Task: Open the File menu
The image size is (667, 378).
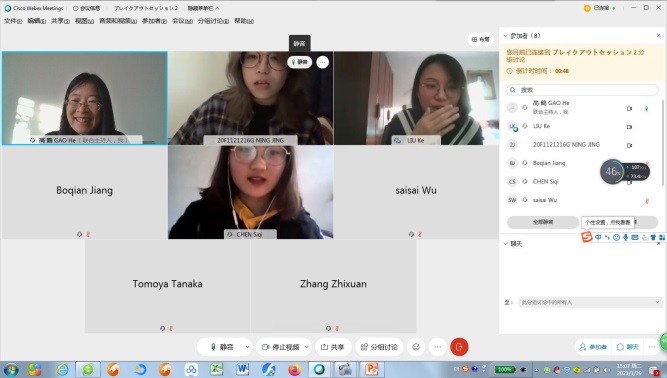Action: [x=13, y=21]
